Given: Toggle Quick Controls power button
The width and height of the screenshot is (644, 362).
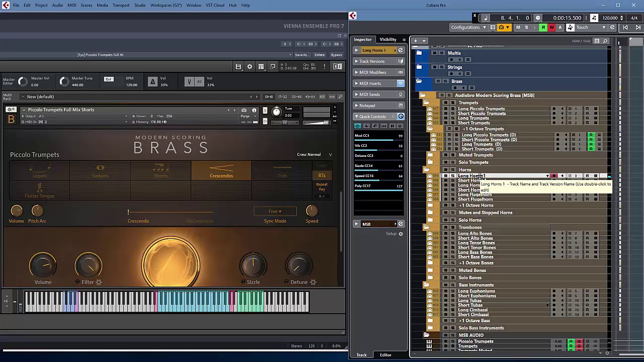Looking at the screenshot, I should [x=358, y=126].
